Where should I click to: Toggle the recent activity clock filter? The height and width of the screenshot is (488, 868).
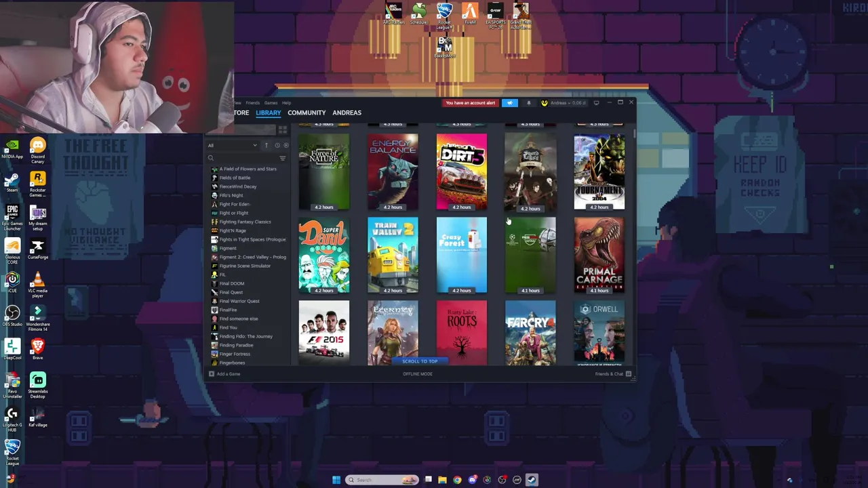pyautogui.click(x=277, y=145)
